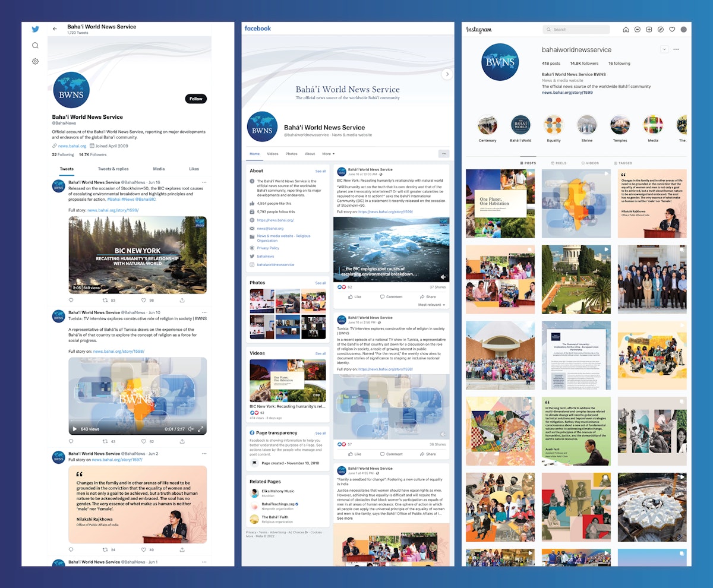Image resolution: width=713 pixels, height=588 pixels.
Task: Unmute Facebook BIC New York video
Action: [x=443, y=276]
